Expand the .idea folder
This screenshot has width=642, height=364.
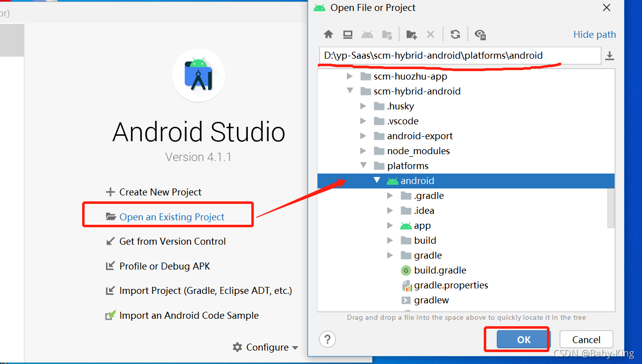click(390, 210)
